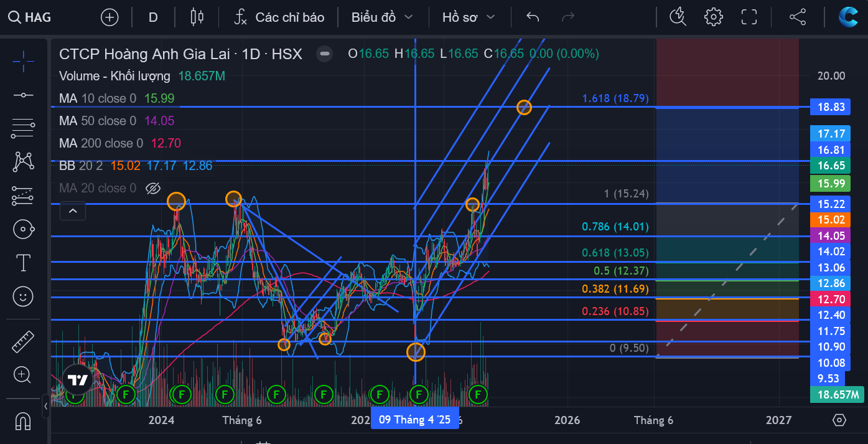The width and height of the screenshot is (868, 444).
Task: Click the orange 15.02 price label
Action: tap(831, 219)
